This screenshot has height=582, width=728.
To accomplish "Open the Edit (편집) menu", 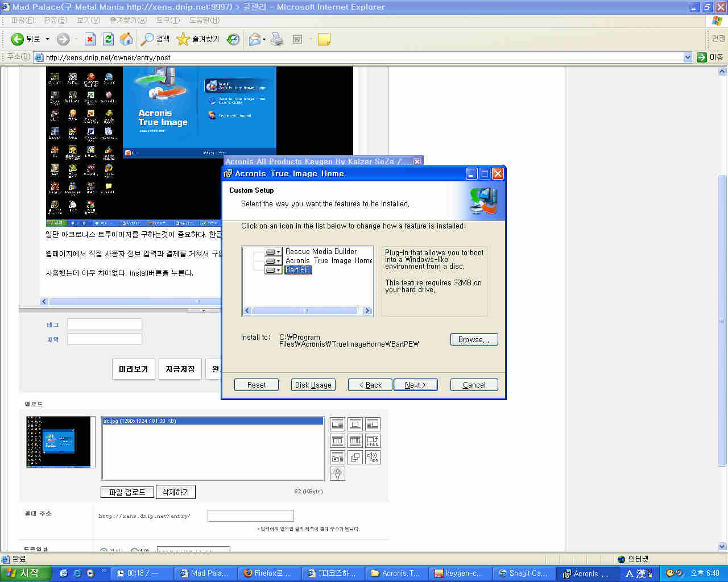I will click(x=55, y=20).
